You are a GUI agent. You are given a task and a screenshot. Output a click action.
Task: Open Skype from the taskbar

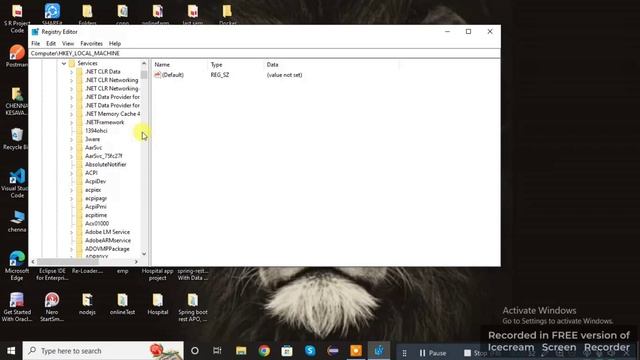click(x=310, y=351)
